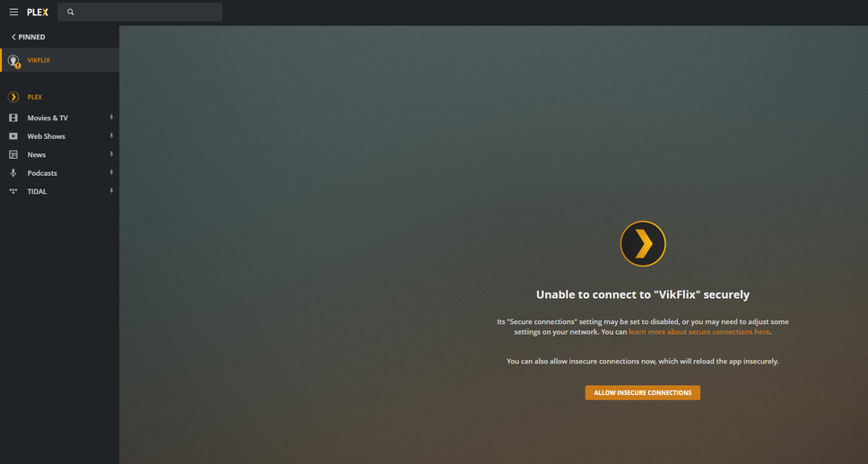
Task: Click the large Plex chevron logo
Action: [643, 244]
